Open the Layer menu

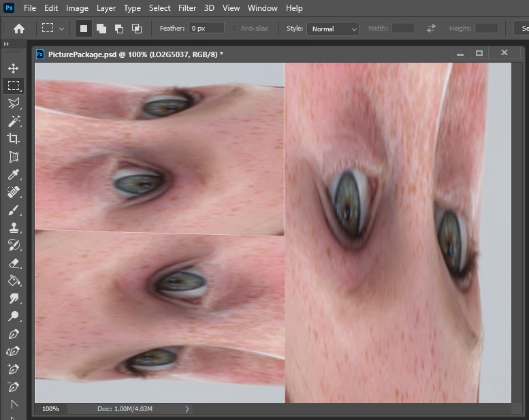click(106, 8)
